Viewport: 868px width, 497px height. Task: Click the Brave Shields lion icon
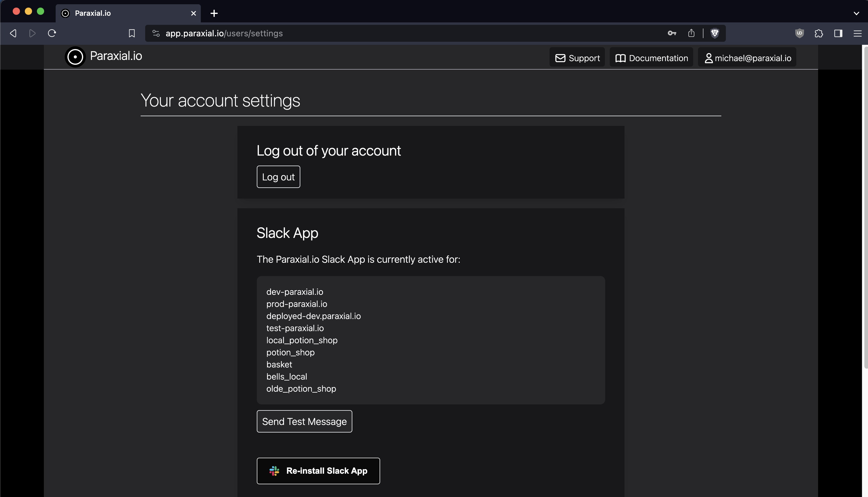(x=715, y=33)
